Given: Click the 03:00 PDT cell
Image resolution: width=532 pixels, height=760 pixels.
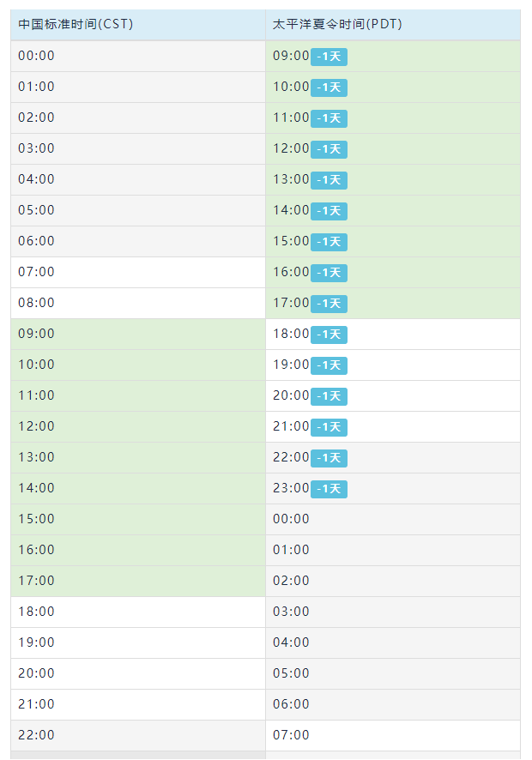Looking at the screenshot, I should tap(393, 612).
